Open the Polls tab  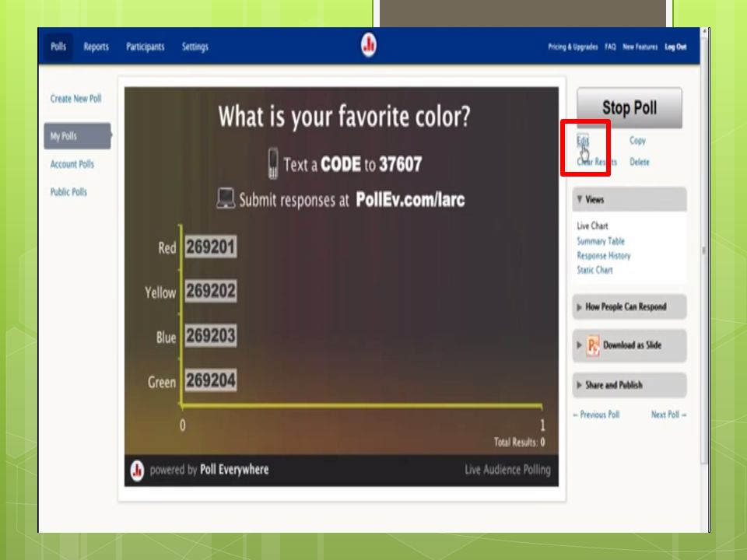[58, 46]
